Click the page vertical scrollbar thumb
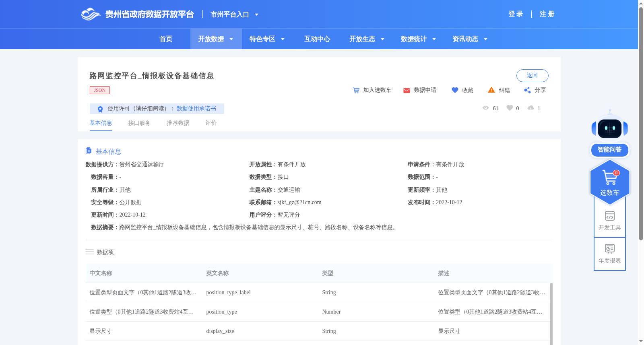 tap(641, 124)
